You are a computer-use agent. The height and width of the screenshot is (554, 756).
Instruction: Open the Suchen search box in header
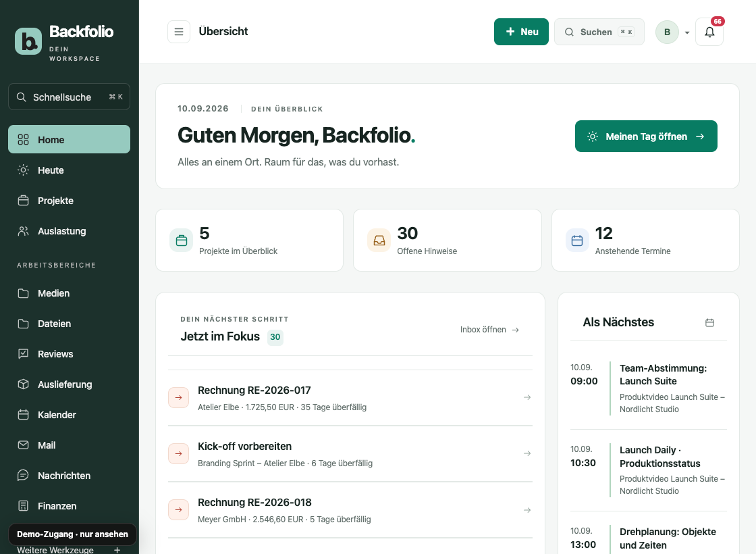tap(599, 32)
